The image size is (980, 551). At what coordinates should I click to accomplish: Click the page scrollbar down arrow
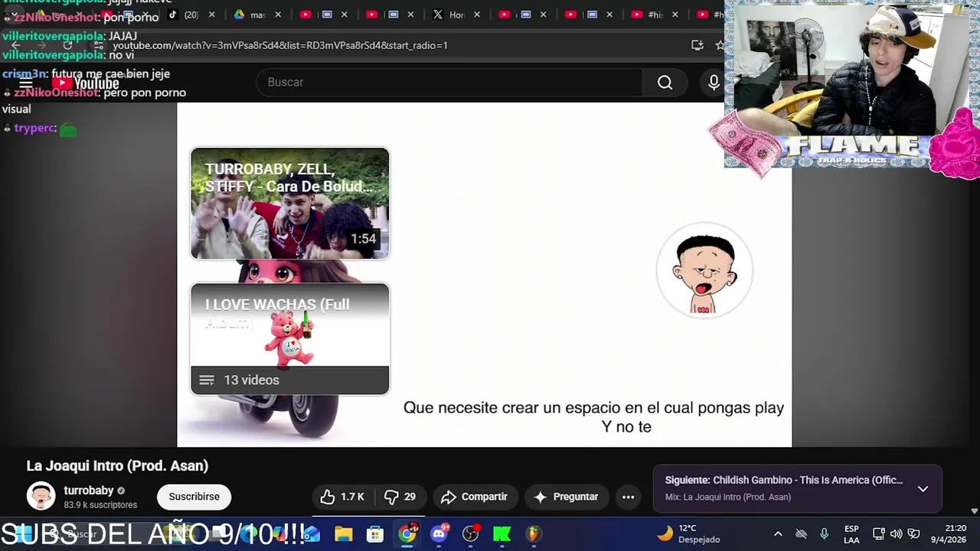(974, 510)
